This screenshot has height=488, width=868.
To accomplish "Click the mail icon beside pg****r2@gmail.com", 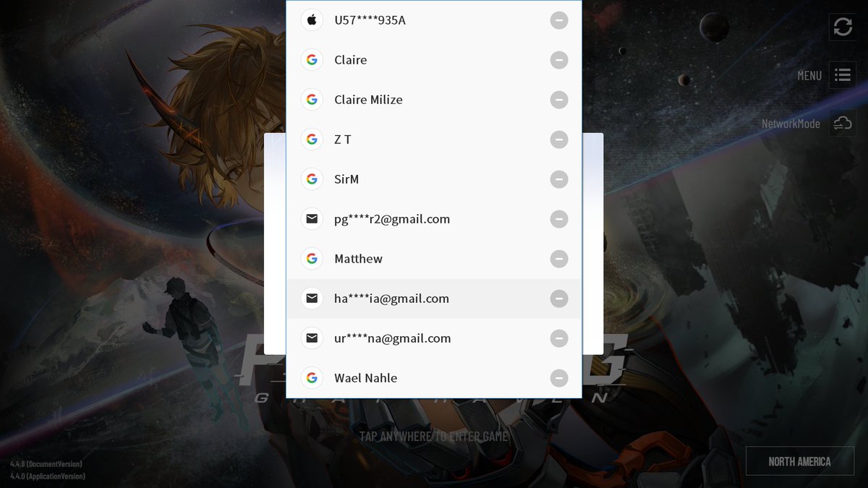I will click(x=312, y=219).
